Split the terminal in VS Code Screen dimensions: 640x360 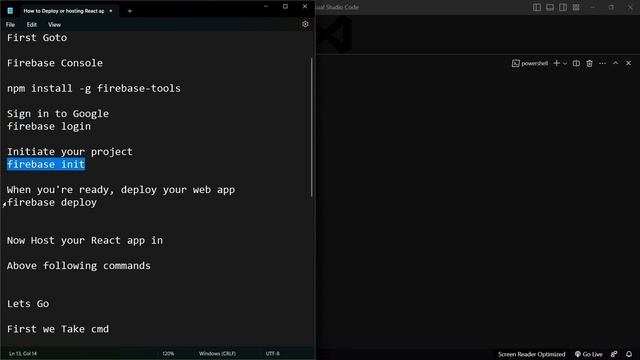(x=576, y=64)
